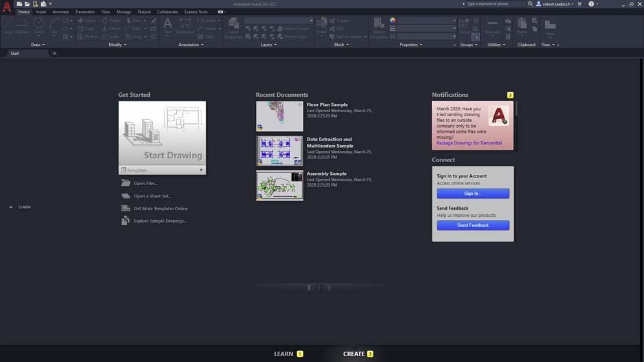Click the Help question mark icon

click(x=591, y=4)
